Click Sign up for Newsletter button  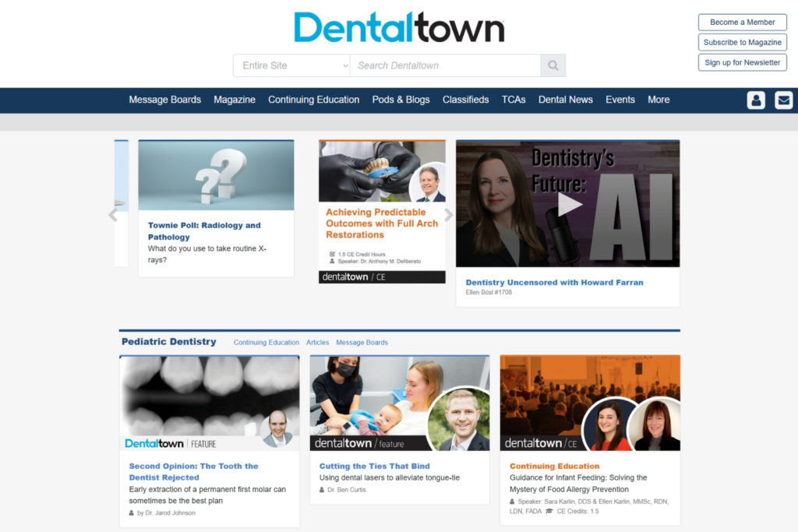pos(743,62)
